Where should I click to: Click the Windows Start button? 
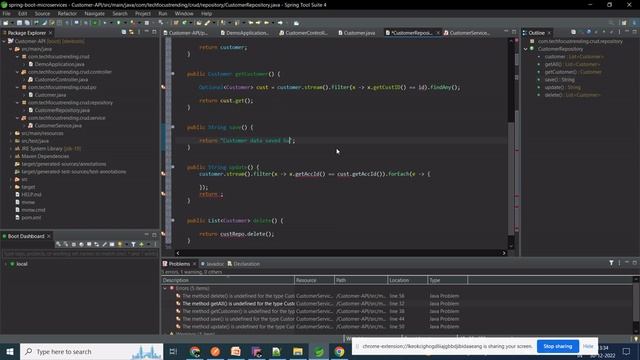pyautogui.click(x=10, y=351)
